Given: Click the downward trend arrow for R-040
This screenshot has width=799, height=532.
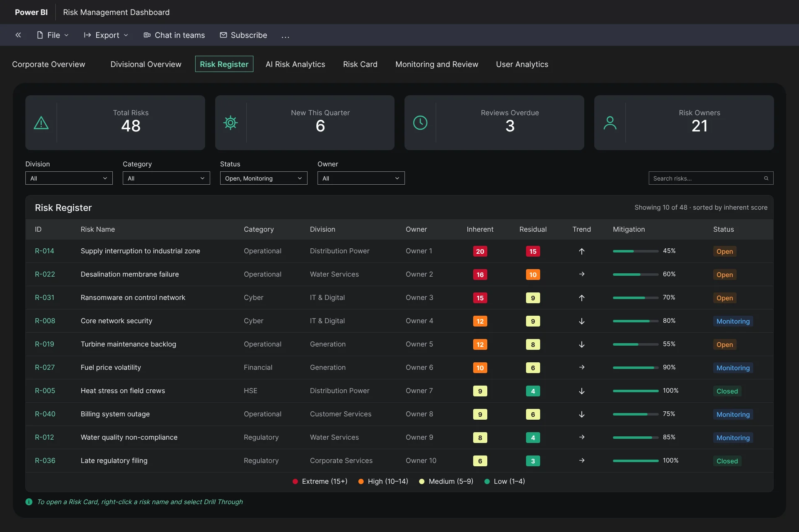Looking at the screenshot, I should (582, 414).
